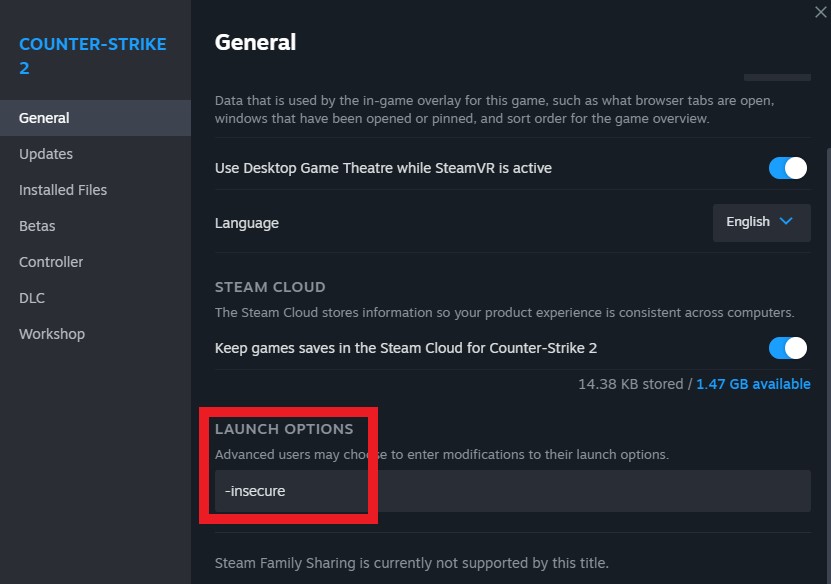Close the properties window with the X
The width and height of the screenshot is (831, 584).
821,12
